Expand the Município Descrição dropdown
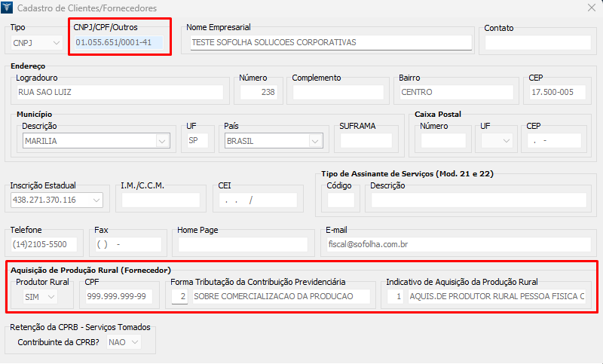This screenshot has width=603, height=364. 162,141
